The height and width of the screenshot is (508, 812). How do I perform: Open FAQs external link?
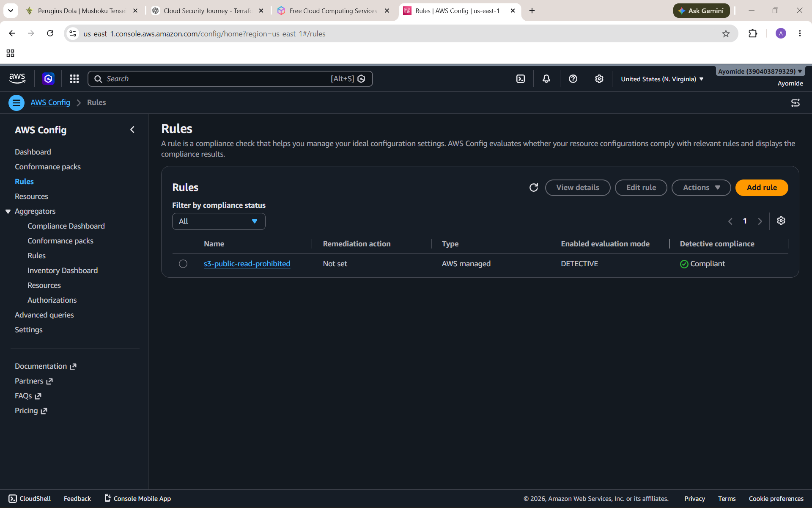[x=28, y=396]
